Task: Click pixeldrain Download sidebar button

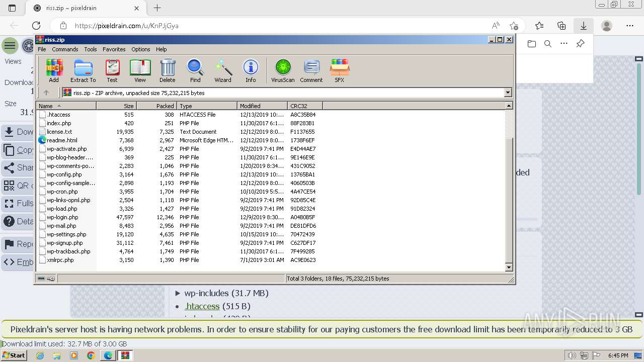Action: (x=18, y=132)
